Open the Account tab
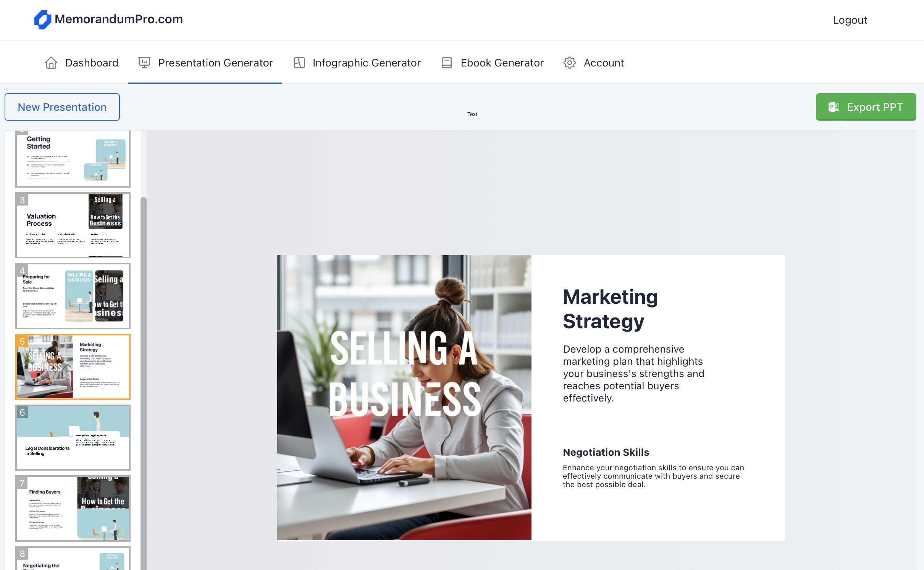Screen dimensions: 924x570 [593, 63]
